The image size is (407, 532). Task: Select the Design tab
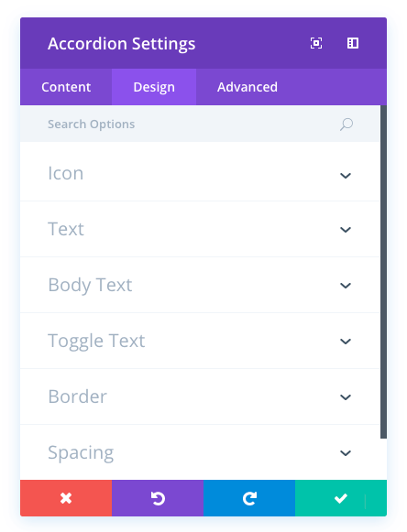coord(154,87)
